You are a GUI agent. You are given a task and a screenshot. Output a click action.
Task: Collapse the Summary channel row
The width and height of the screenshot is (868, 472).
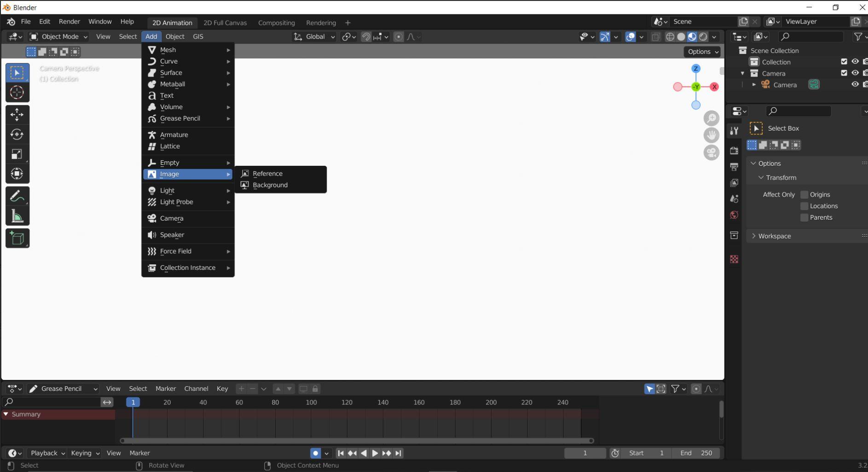6,414
